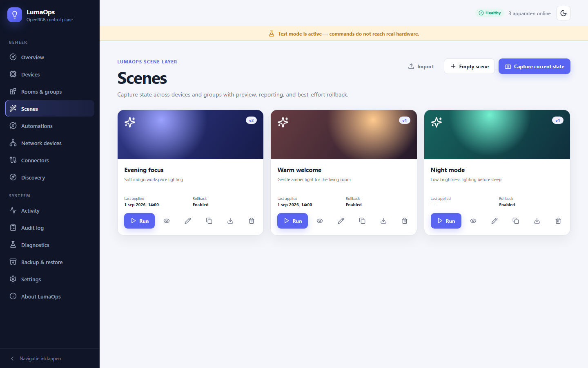Duplicate the Evening focus scene
588x368 pixels.
pos(209,221)
